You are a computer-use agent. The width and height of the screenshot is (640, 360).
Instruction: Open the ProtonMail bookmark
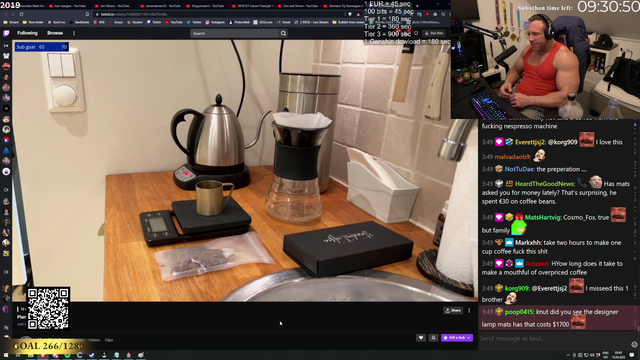(239, 22)
